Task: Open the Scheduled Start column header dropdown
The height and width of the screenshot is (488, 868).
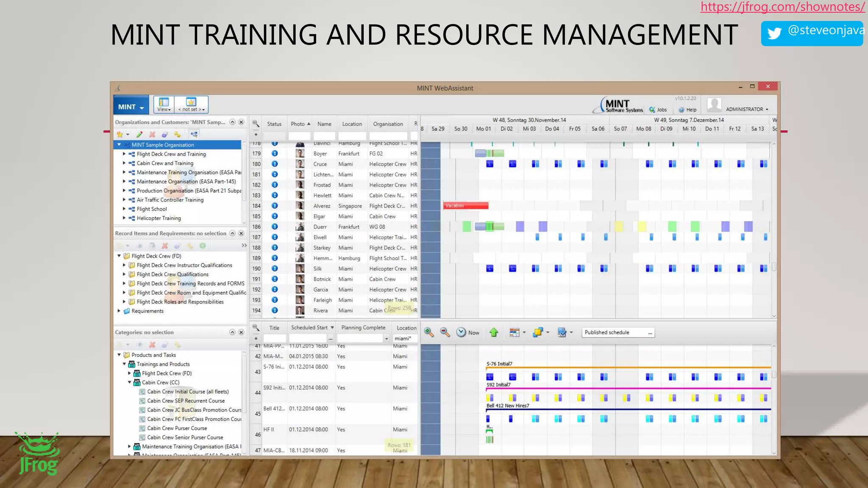Action: point(332,327)
